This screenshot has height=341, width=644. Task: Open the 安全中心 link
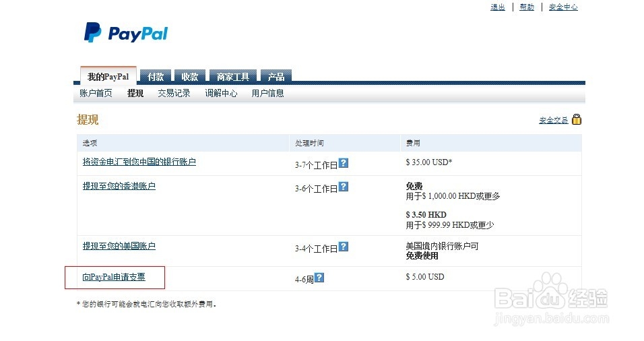(563, 7)
